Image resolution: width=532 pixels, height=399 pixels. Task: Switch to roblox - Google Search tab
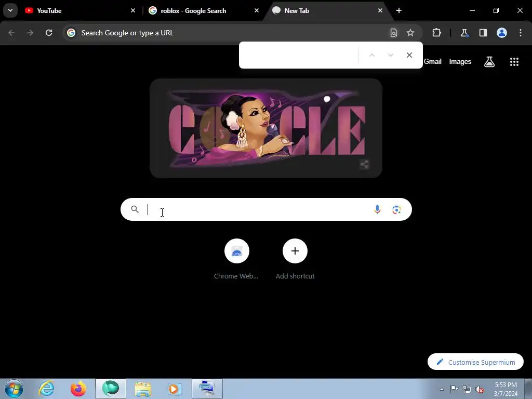[204, 10]
